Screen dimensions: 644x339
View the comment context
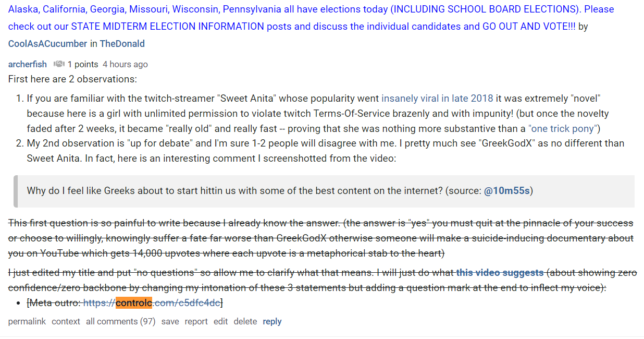click(66, 321)
